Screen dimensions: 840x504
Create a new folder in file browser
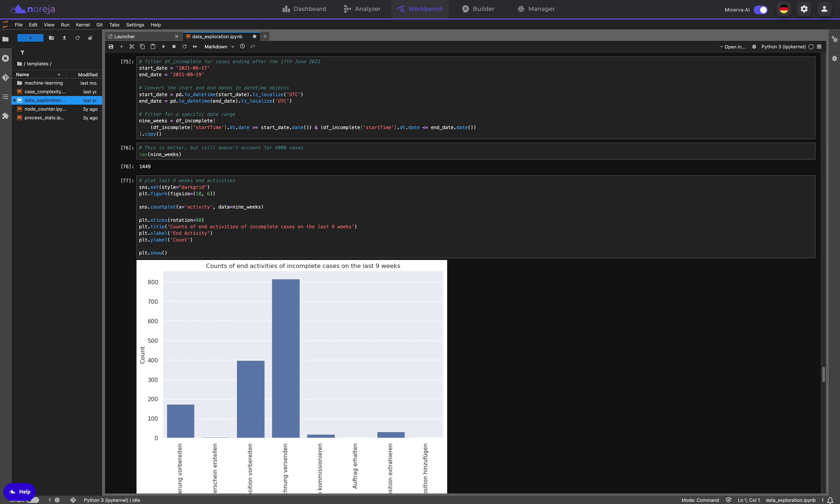[x=51, y=38]
